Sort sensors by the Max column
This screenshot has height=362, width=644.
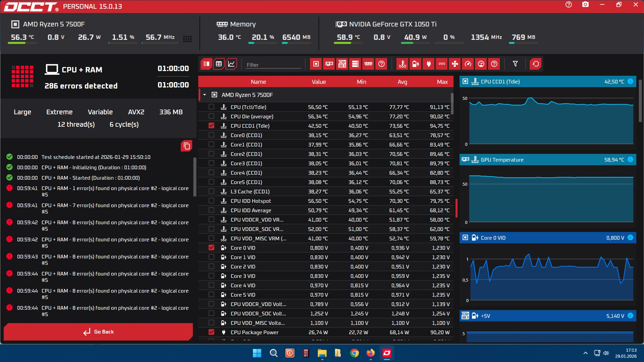coord(442,82)
